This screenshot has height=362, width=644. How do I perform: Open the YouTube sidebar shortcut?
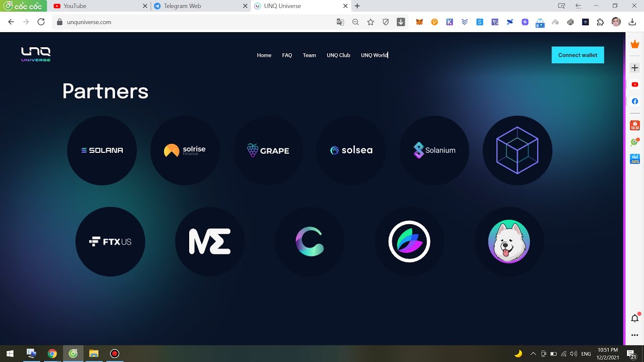click(635, 84)
